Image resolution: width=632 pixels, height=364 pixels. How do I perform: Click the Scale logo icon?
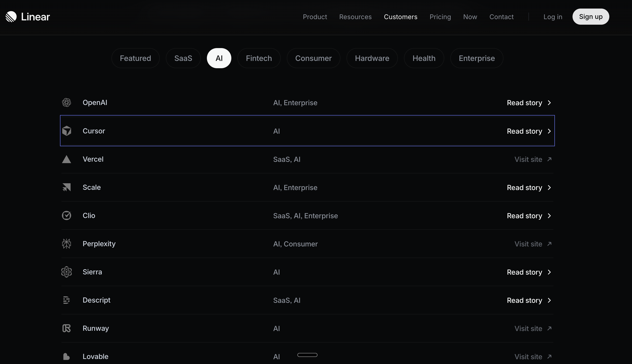point(67,187)
